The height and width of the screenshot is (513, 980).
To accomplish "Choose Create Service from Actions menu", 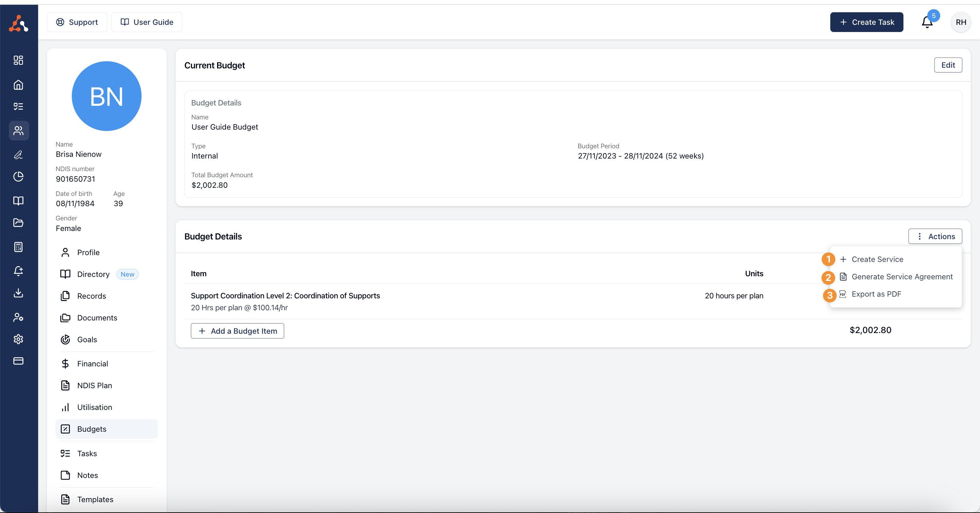I will tap(896, 259).
